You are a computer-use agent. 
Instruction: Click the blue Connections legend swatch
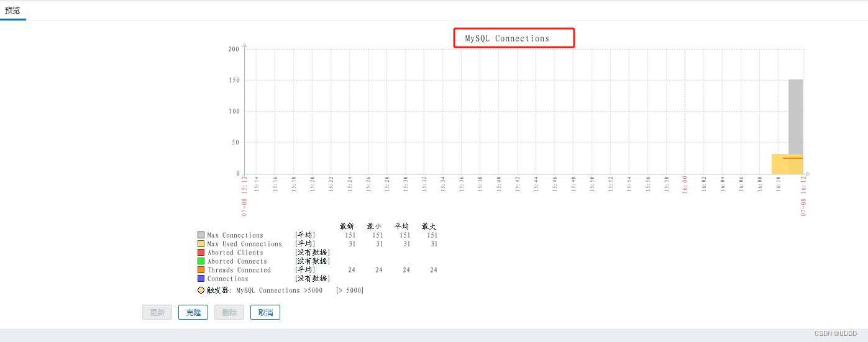[201, 279]
